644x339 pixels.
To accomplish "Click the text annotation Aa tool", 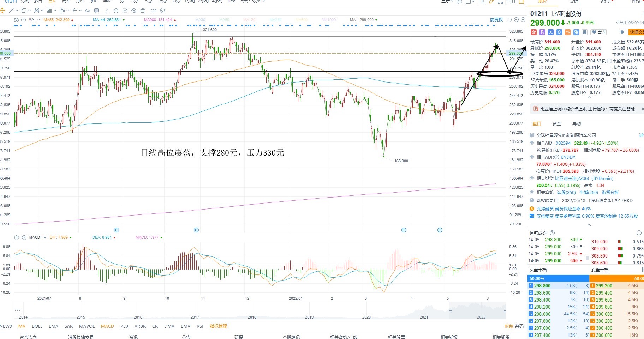I will click(88, 11).
